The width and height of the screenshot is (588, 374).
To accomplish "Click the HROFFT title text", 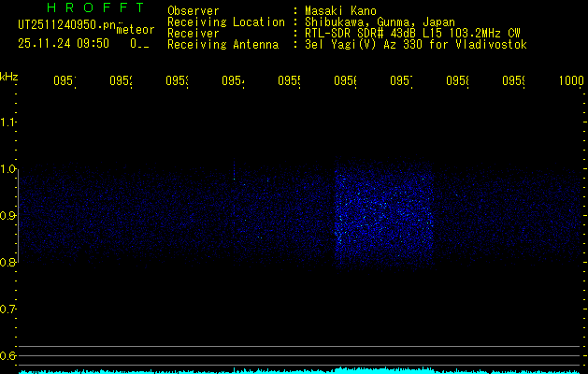I will [x=95, y=7].
